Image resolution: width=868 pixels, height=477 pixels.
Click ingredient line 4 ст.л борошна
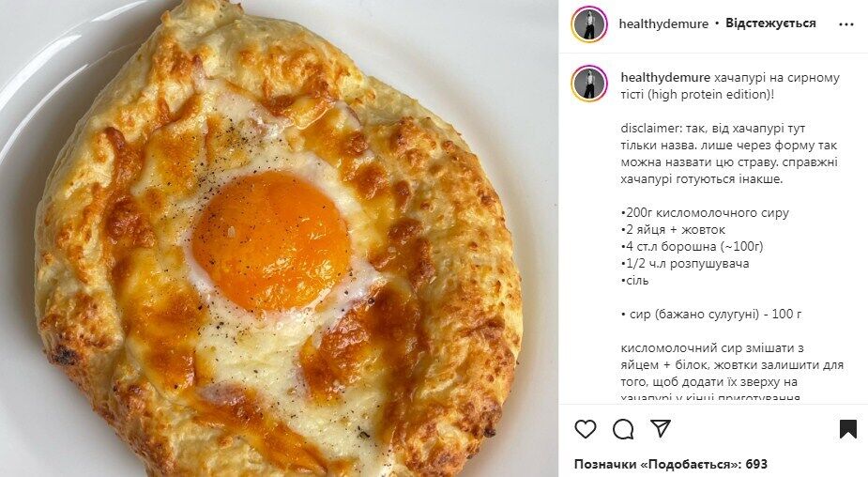click(x=692, y=247)
